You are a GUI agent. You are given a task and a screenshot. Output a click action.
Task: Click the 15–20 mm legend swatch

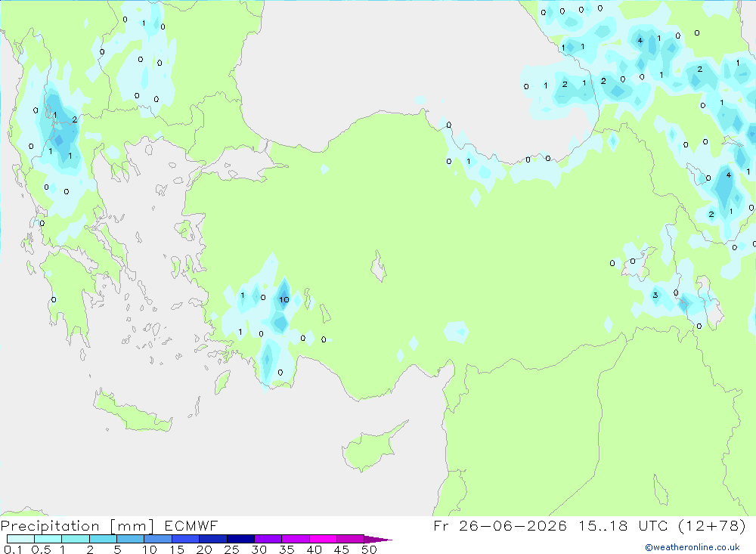186,539
